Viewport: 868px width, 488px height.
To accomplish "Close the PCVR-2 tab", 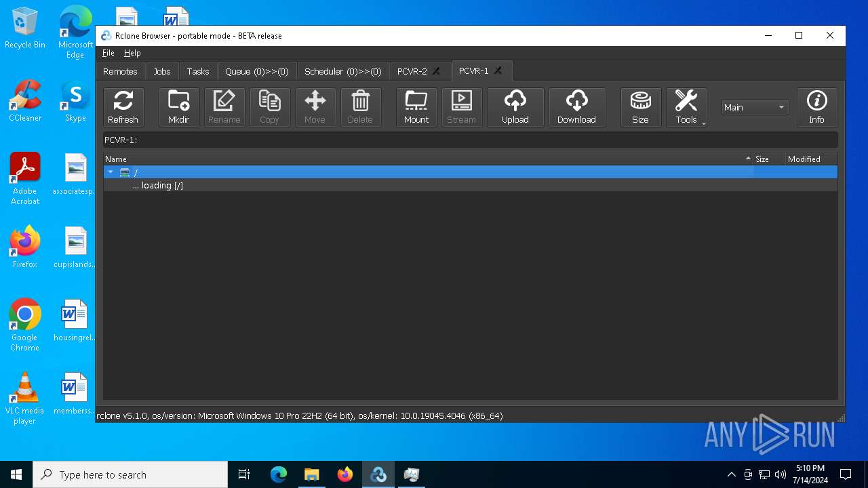I will click(x=437, y=71).
